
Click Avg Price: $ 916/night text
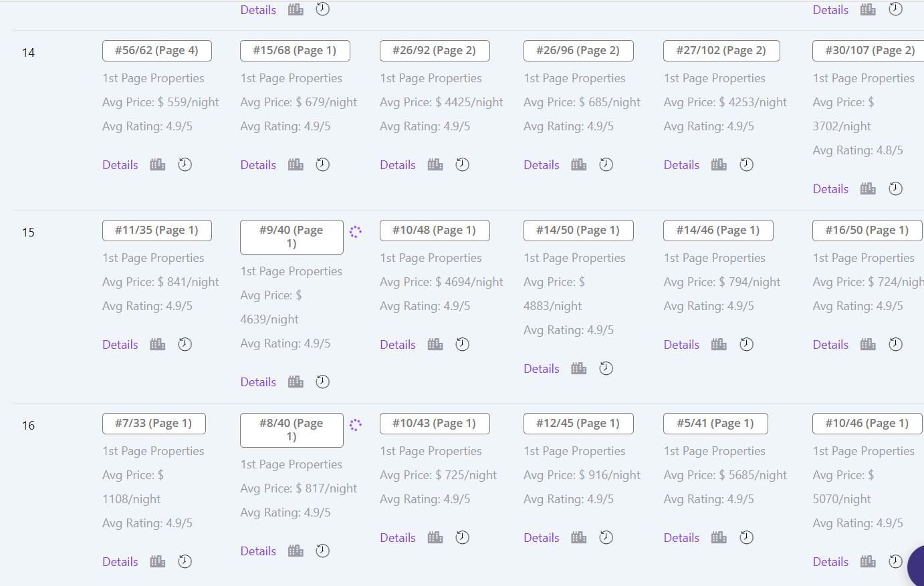582,475
